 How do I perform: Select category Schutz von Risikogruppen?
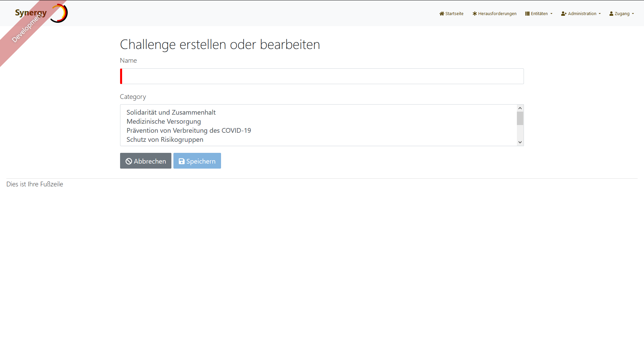pos(165,139)
